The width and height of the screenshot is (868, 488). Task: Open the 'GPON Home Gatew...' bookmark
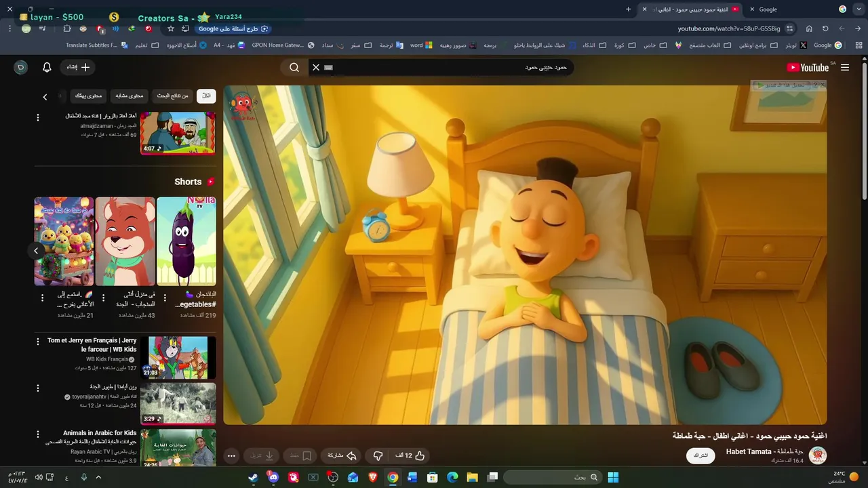[283, 45]
